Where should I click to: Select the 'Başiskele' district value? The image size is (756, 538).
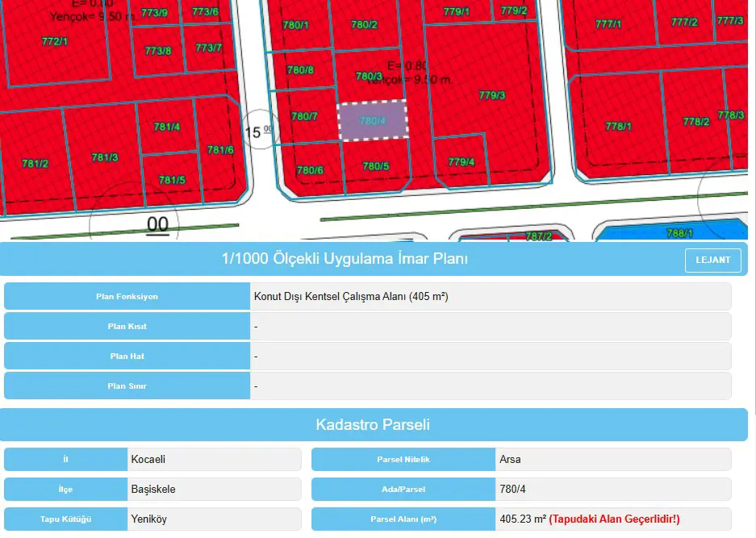click(x=153, y=490)
